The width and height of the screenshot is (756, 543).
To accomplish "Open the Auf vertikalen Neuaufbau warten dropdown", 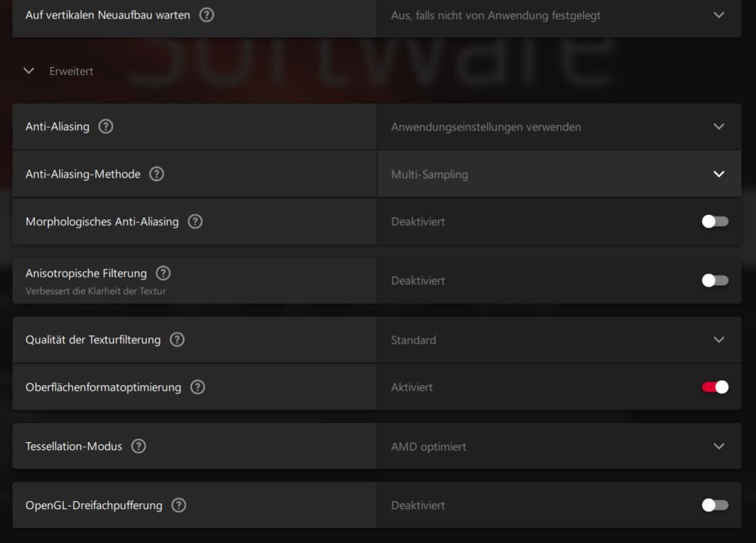I will tap(559, 16).
